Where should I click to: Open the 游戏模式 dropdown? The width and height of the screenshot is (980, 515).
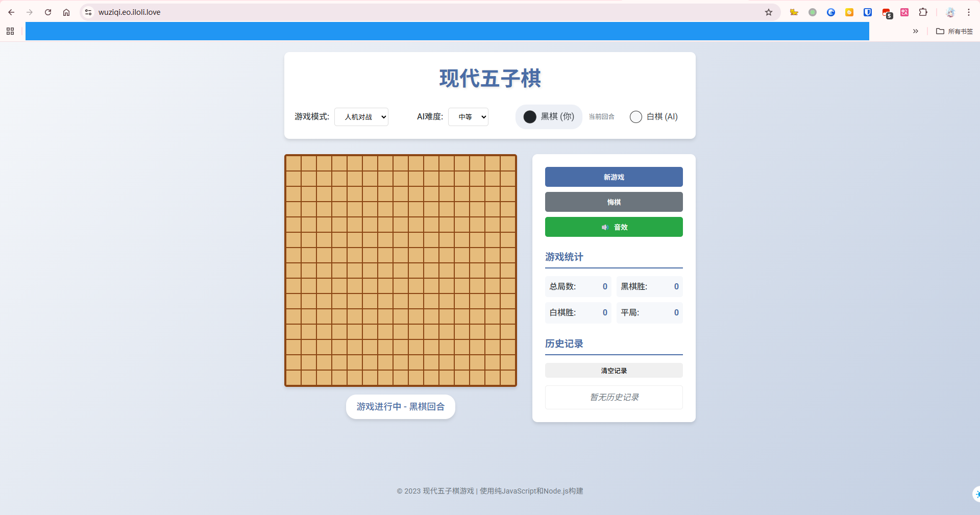click(x=361, y=117)
